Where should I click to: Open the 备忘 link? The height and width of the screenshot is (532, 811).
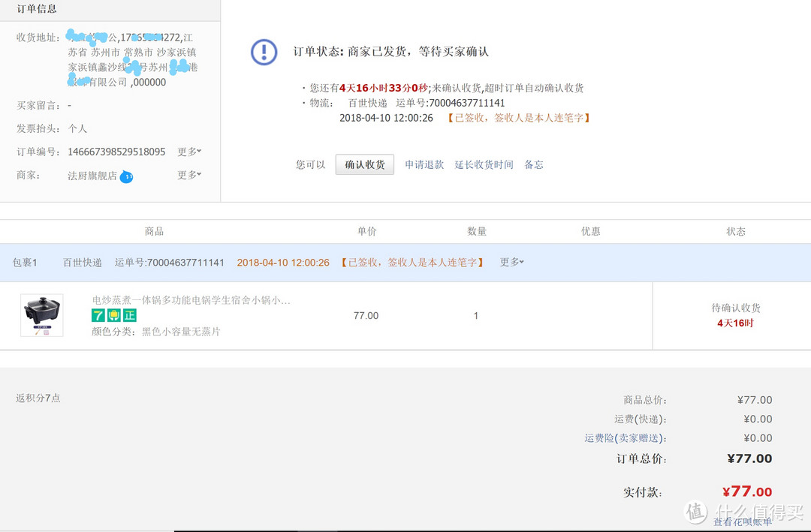(x=534, y=164)
